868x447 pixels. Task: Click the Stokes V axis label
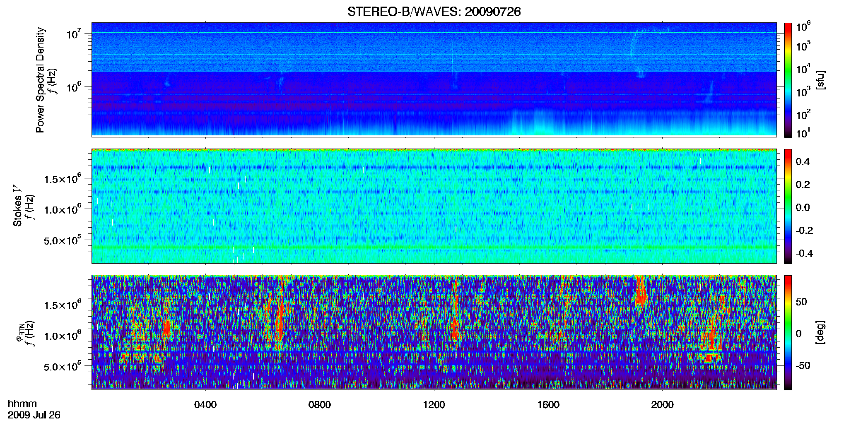coord(18,206)
